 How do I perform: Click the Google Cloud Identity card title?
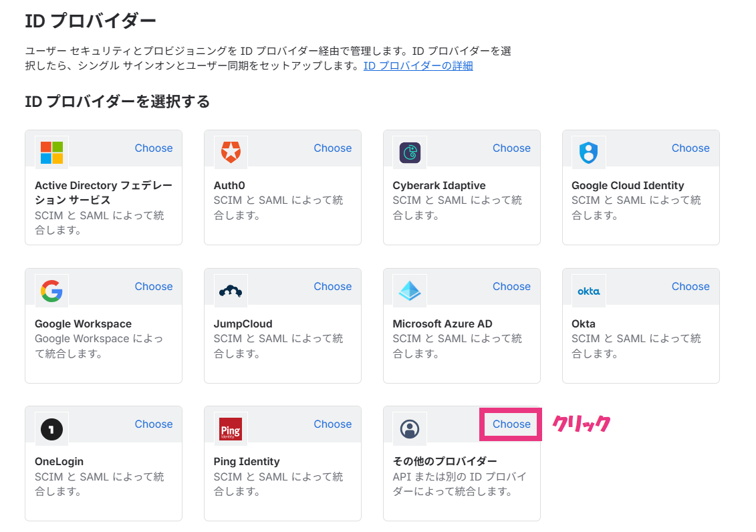pyautogui.click(x=628, y=186)
